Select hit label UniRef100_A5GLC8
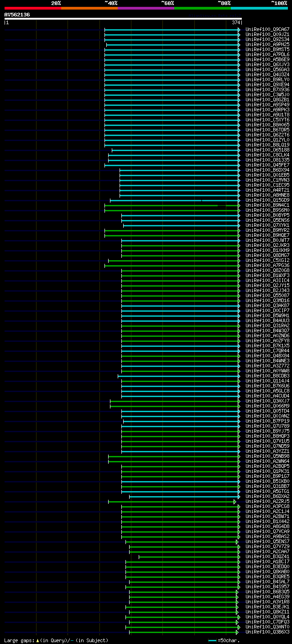Viewport: 292px width, 644px height. coord(267,391)
